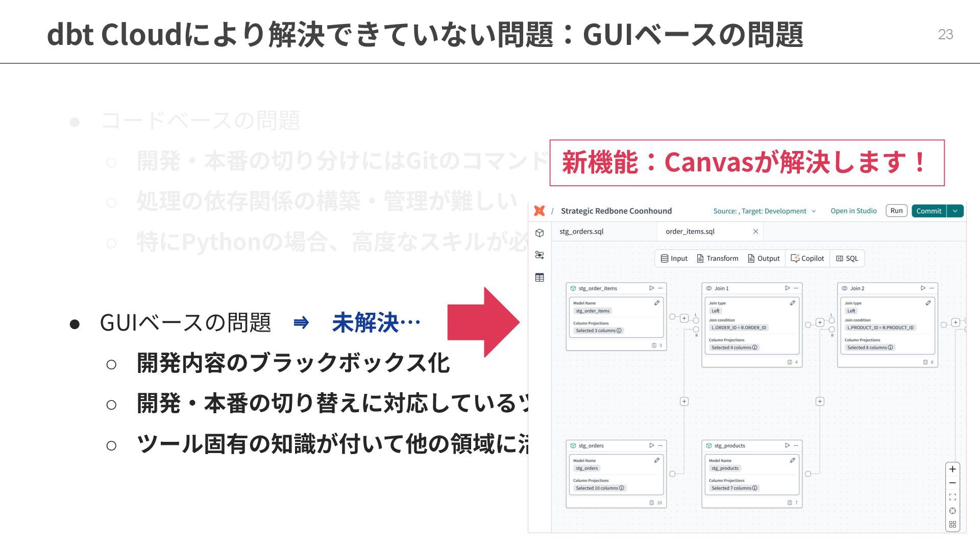980x551 pixels.
Task: Expand the Commit dropdown arrow
Action: pos(955,211)
